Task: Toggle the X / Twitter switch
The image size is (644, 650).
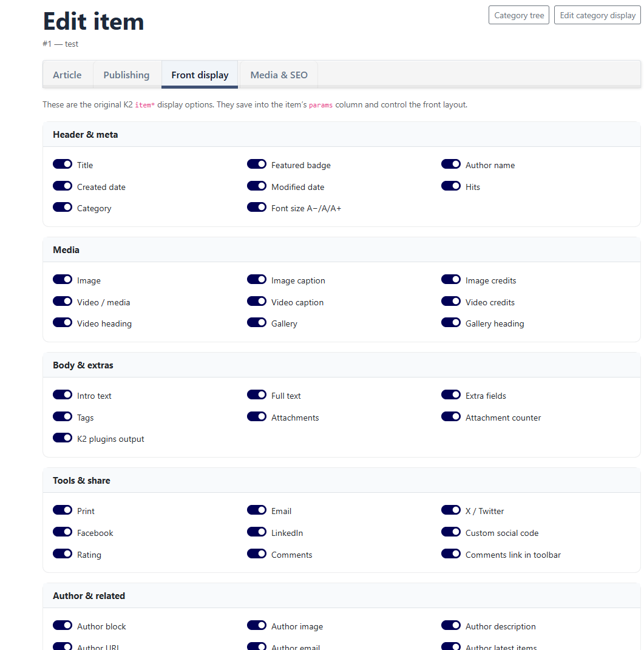Action: point(451,510)
